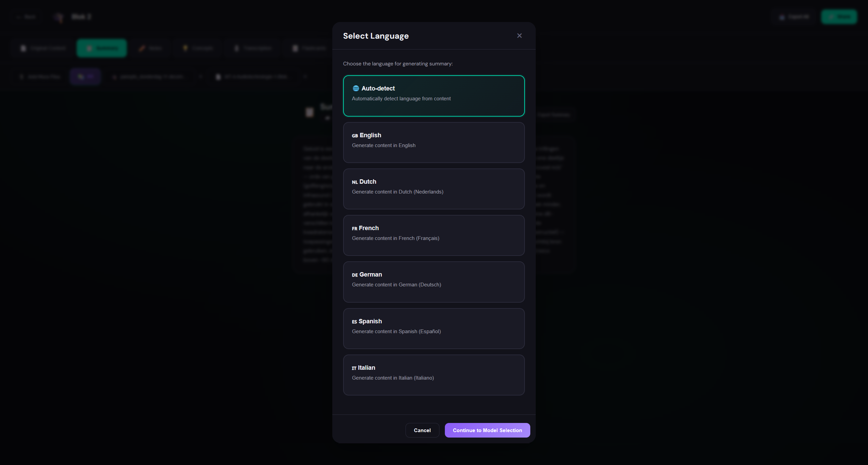This screenshot has height=465, width=868.
Task: Click the Cancel button
Action: coord(422,430)
